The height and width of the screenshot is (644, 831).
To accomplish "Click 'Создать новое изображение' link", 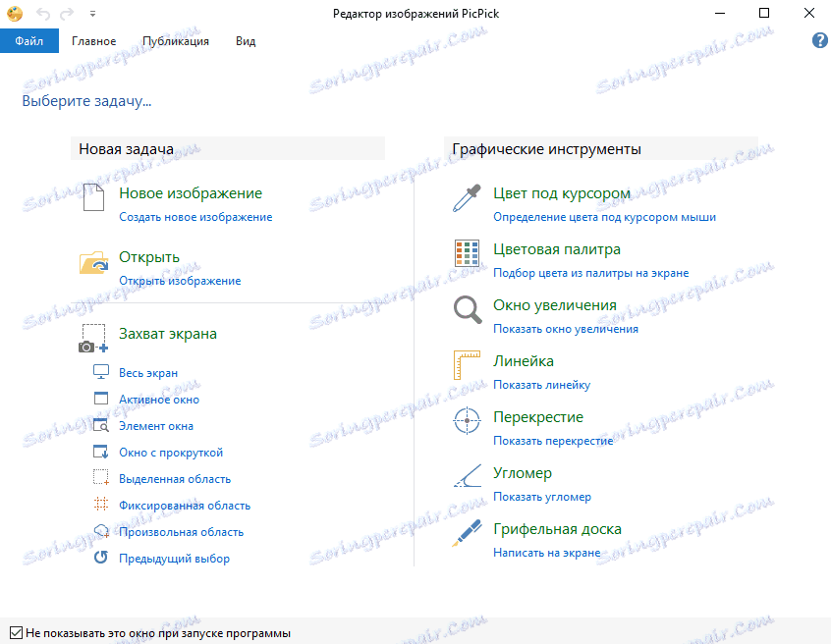I will click(x=195, y=217).
